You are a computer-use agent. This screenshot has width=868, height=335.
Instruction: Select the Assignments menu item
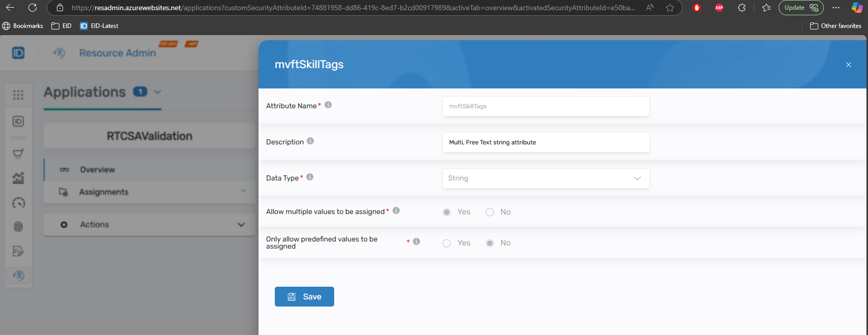point(150,192)
